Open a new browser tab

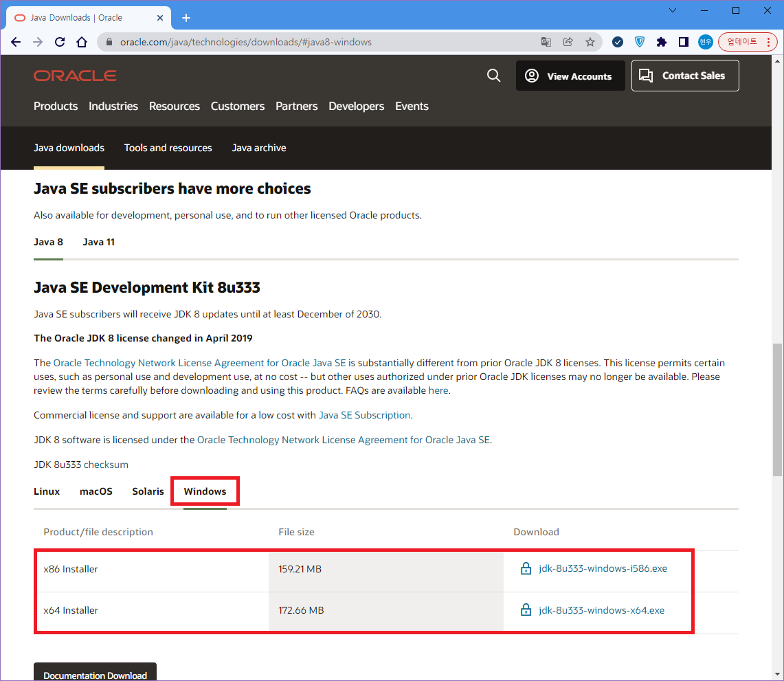(x=186, y=18)
